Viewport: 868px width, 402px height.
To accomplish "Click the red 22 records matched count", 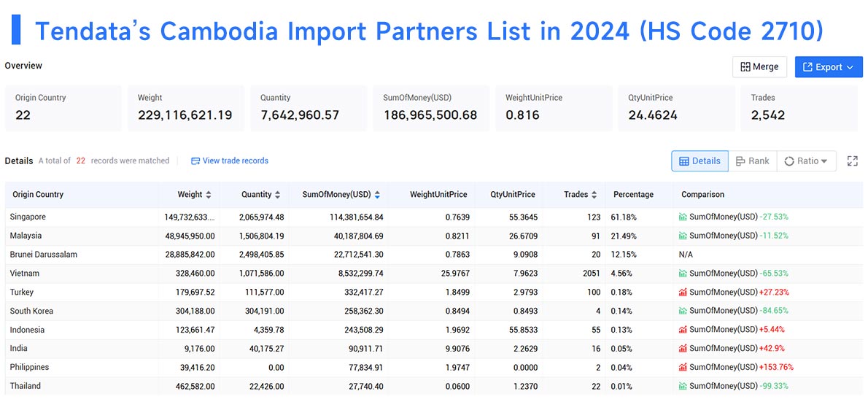I will click(x=81, y=161).
